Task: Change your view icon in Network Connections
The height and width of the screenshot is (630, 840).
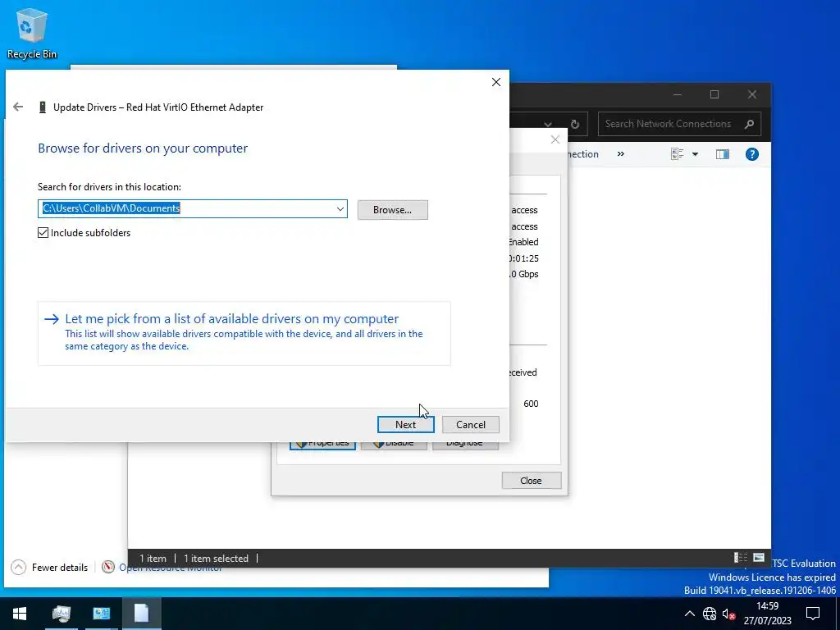Action: pyautogui.click(x=677, y=154)
